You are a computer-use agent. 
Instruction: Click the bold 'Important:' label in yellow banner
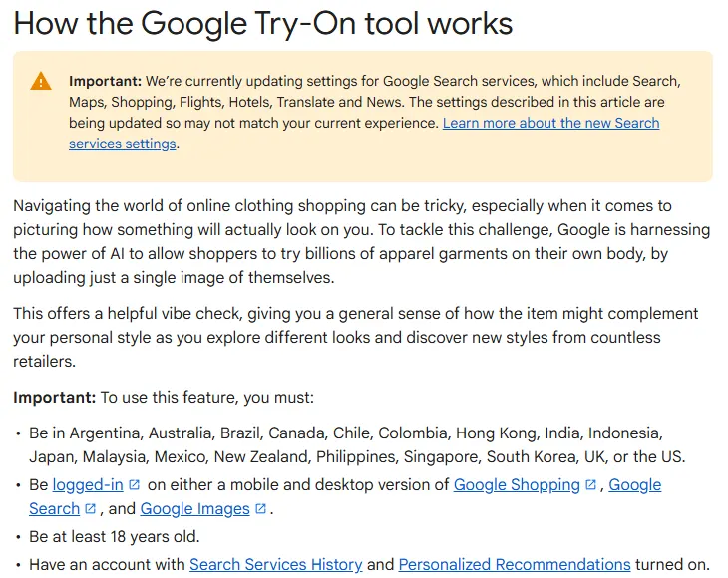105,81
